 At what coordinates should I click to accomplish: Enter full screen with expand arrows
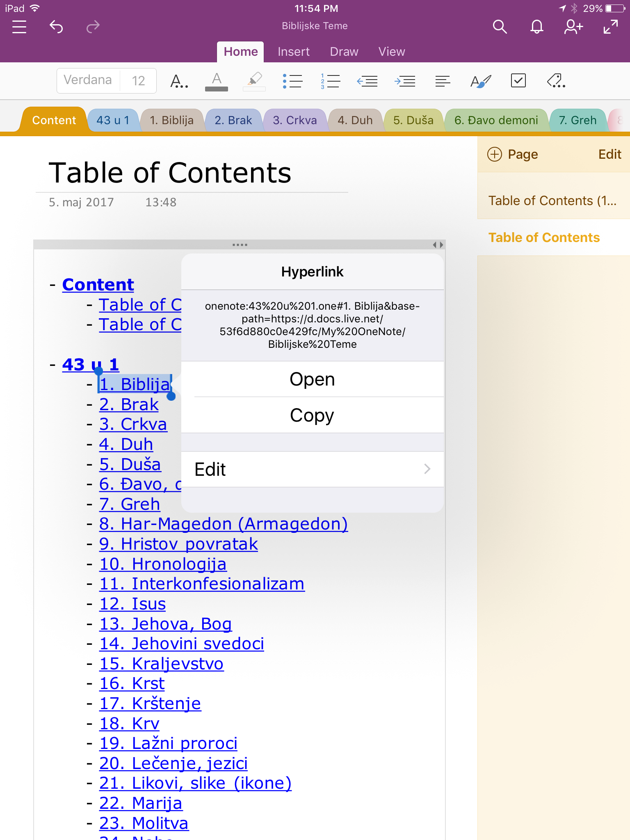pyautogui.click(x=610, y=27)
